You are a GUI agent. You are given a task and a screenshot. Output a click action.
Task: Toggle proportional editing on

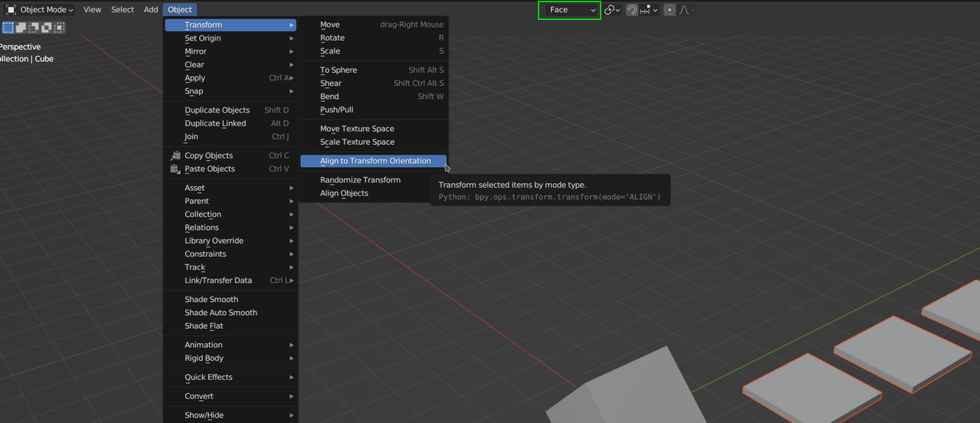[669, 10]
